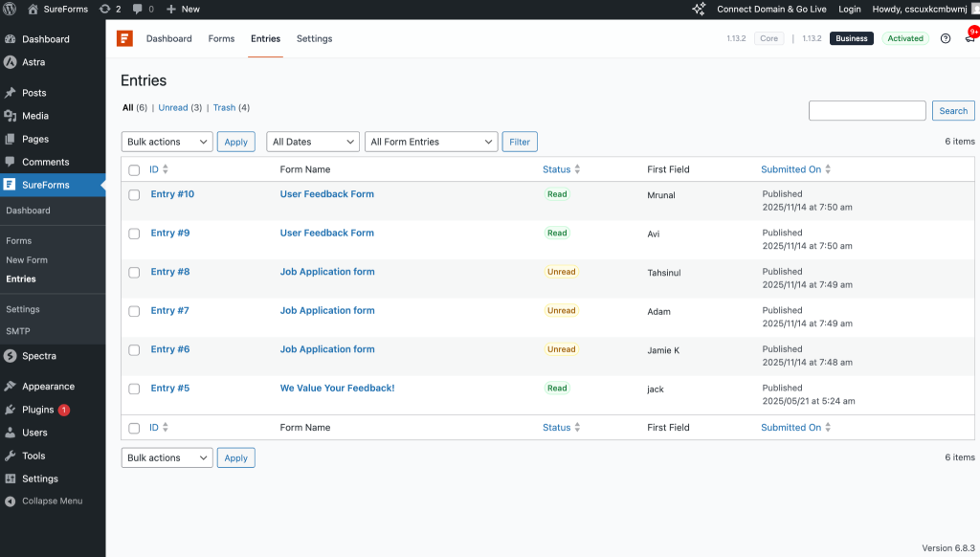The width and height of the screenshot is (980, 557).
Task: Click the Apply button for bulk actions
Action: point(235,141)
